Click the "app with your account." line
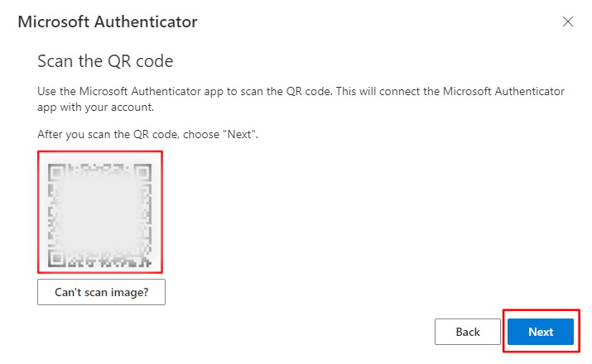Image resolution: width=592 pixels, height=364 pixels. tap(101, 108)
